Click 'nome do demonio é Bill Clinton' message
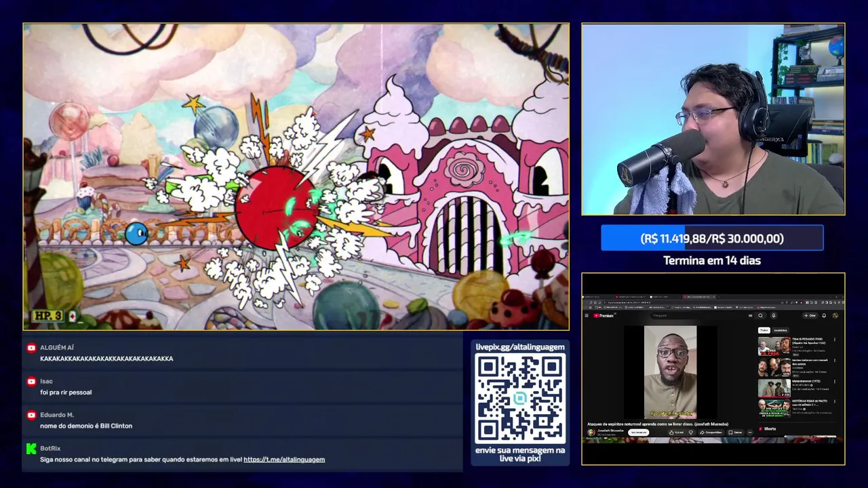 [86, 426]
